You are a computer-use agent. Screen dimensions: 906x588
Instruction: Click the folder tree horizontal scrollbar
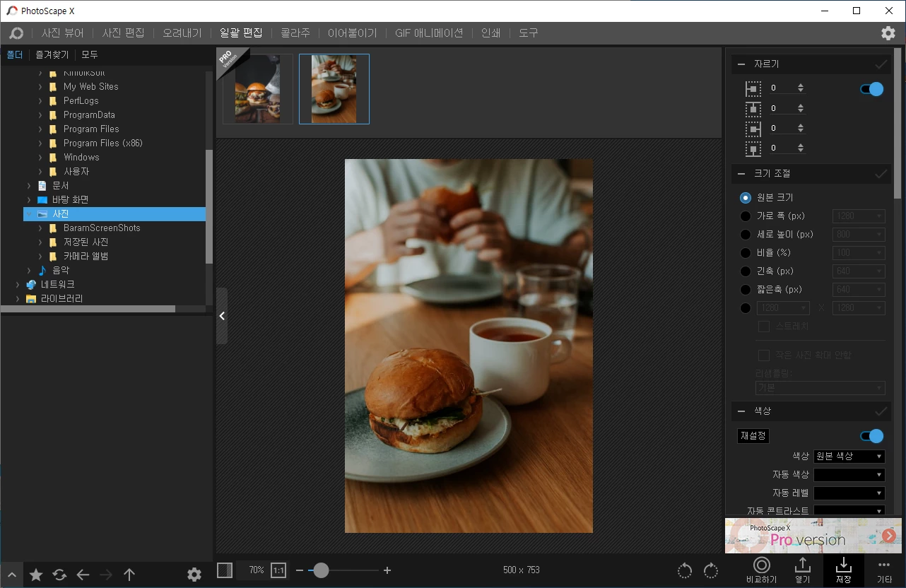[88, 309]
